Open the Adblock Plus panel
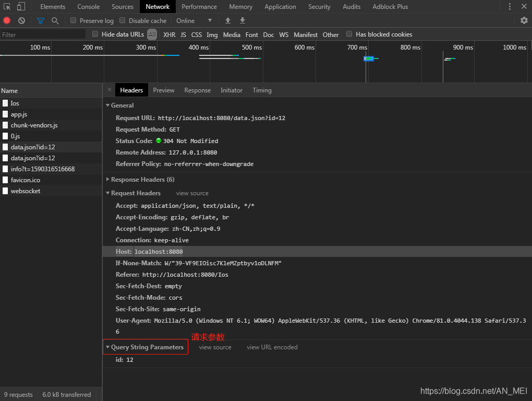532x401 pixels. coord(390,6)
